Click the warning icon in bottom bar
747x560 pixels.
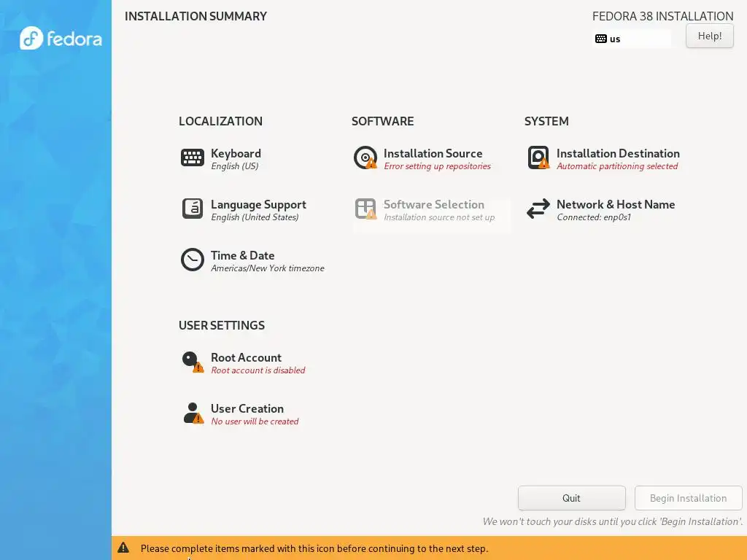pyautogui.click(x=123, y=548)
